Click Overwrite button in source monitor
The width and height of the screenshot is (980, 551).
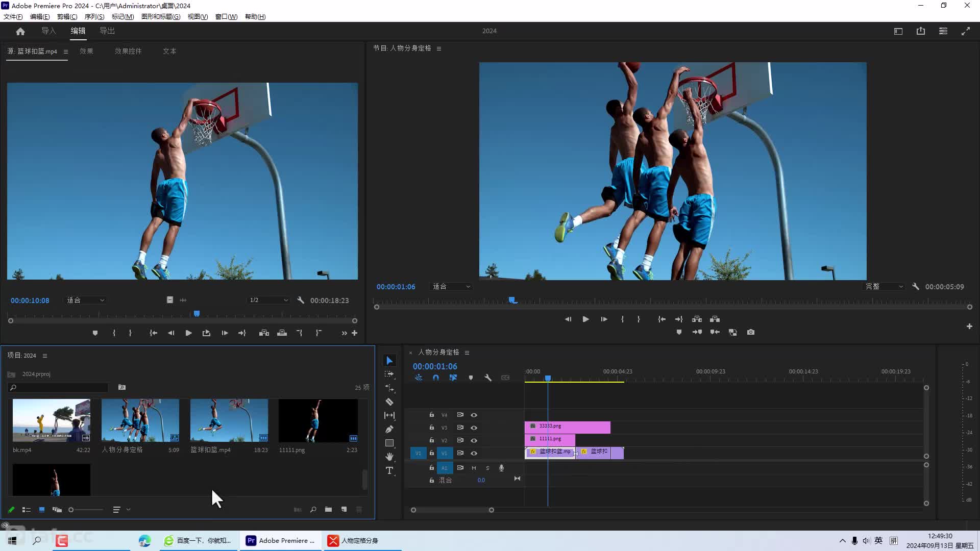pyautogui.click(x=282, y=333)
